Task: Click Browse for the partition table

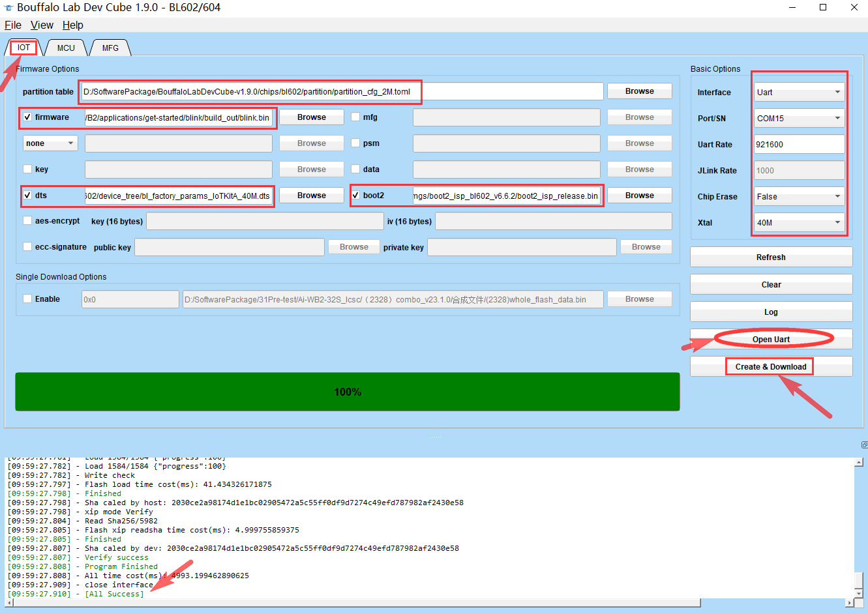Action: 640,91
